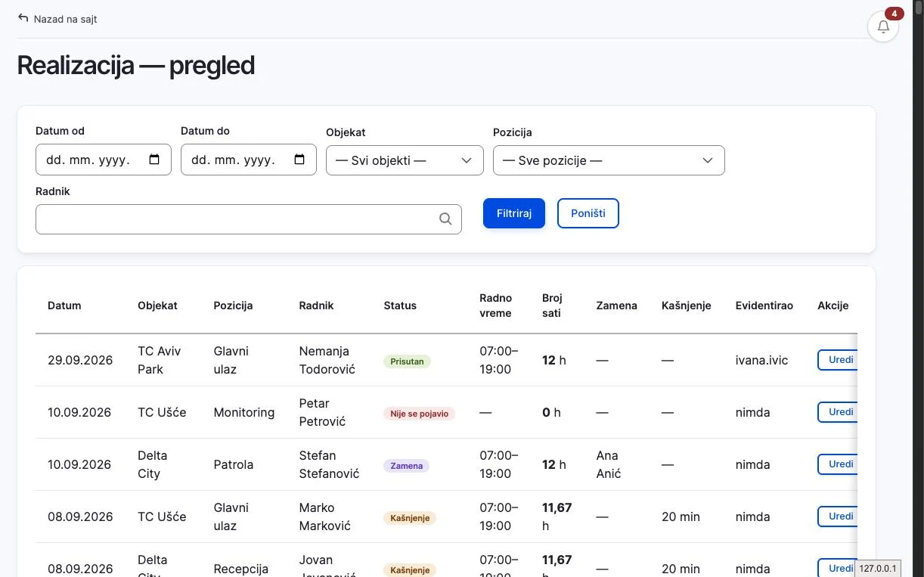The height and width of the screenshot is (577, 924).
Task: Apply filters with Filtriraj button
Action: tap(514, 213)
